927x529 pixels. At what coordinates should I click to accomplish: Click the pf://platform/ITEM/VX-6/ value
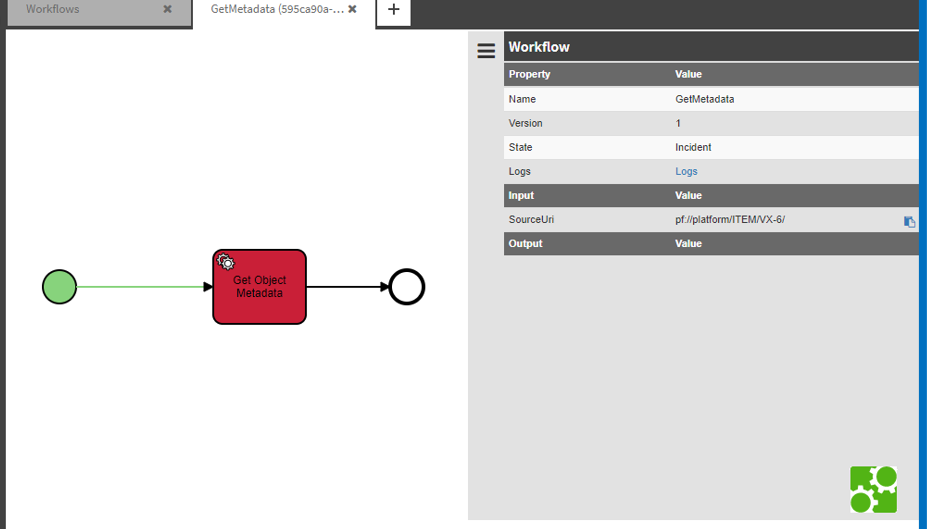click(729, 220)
